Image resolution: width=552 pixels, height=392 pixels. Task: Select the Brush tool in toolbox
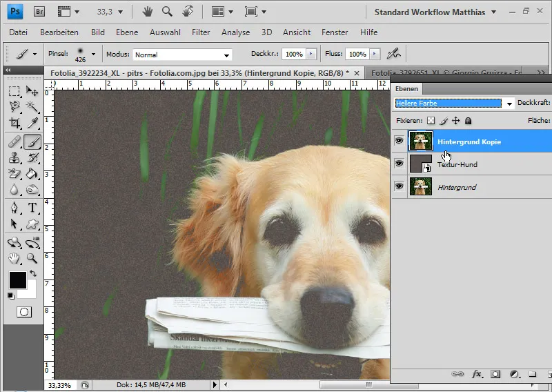[32, 142]
